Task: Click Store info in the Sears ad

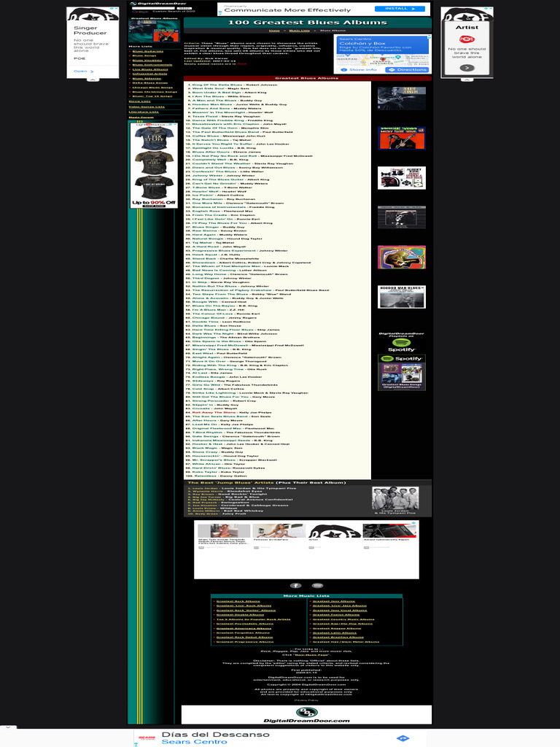Action: click(x=359, y=69)
